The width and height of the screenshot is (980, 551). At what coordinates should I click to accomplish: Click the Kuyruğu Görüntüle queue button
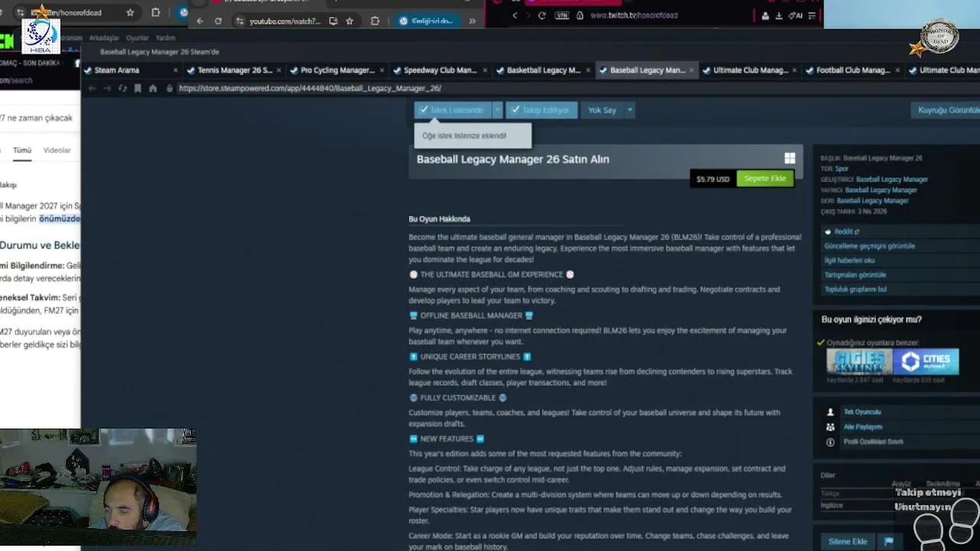click(948, 110)
